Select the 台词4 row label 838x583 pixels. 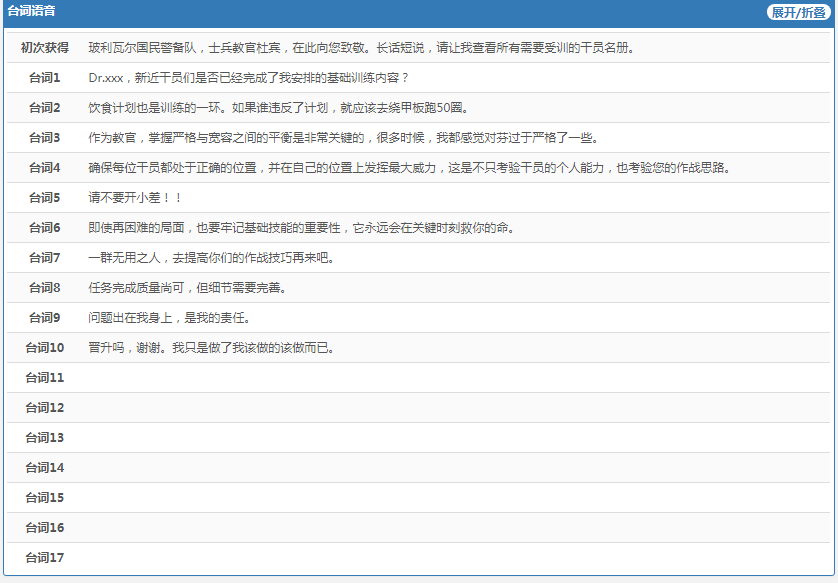[45, 168]
